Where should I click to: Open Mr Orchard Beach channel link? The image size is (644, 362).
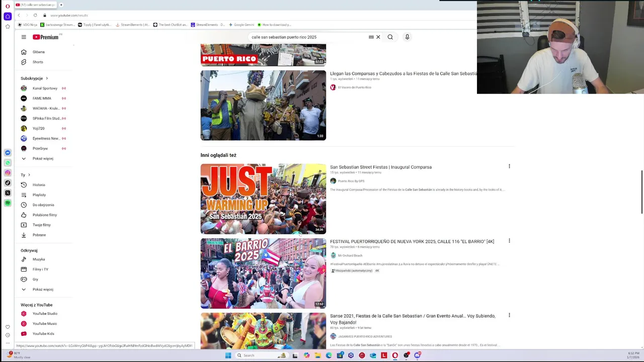pyautogui.click(x=350, y=255)
